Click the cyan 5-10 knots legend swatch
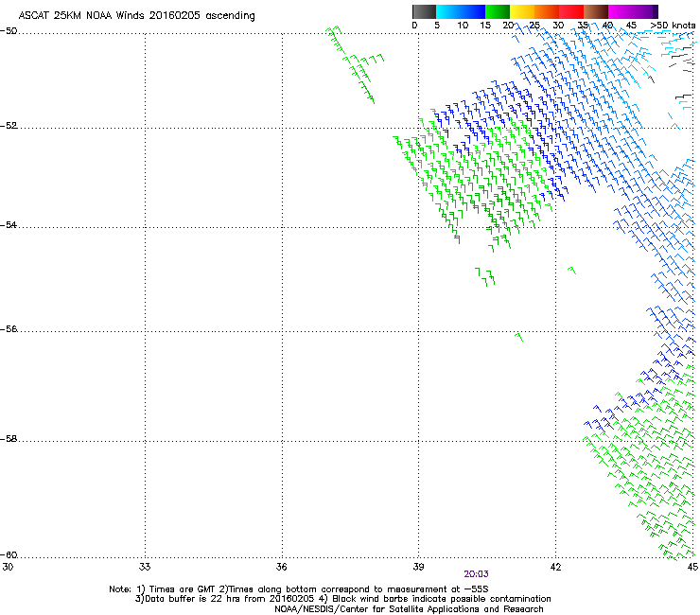The width and height of the screenshot is (700, 615). click(448, 11)
